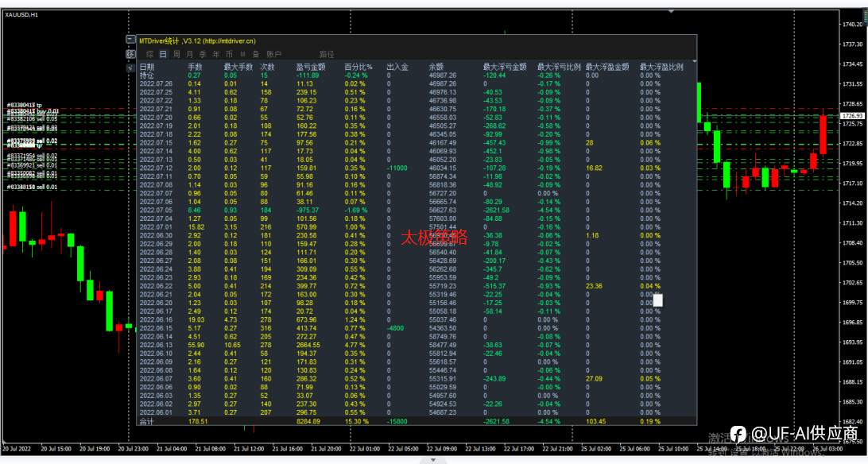Click the 合计 total row label
Image resolution: width=868 pixels, height=464 pixels.
(147, 421)
